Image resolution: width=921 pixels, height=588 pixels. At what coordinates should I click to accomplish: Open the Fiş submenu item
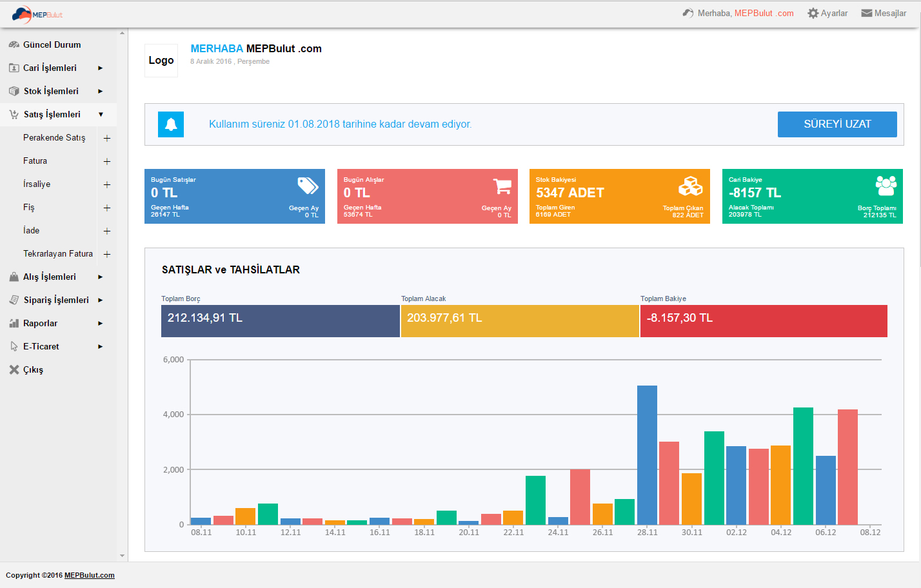pyautogui.click(x=29, y=207)
